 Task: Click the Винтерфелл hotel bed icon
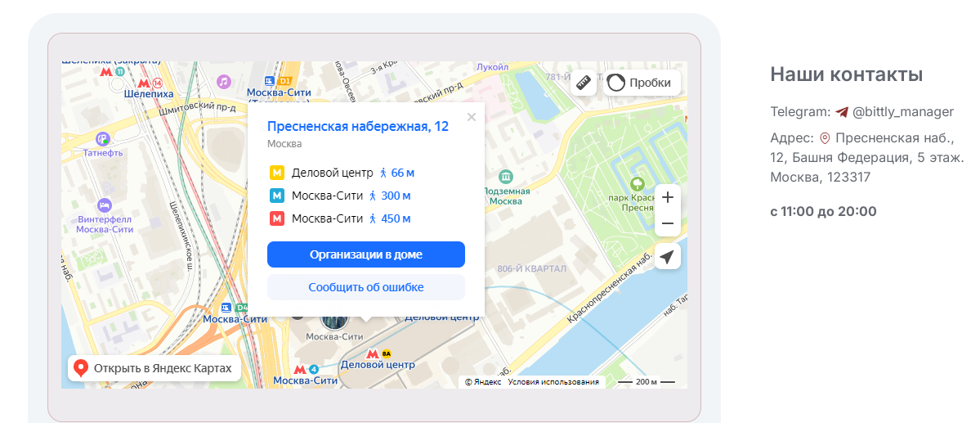[x=105, y=205]
